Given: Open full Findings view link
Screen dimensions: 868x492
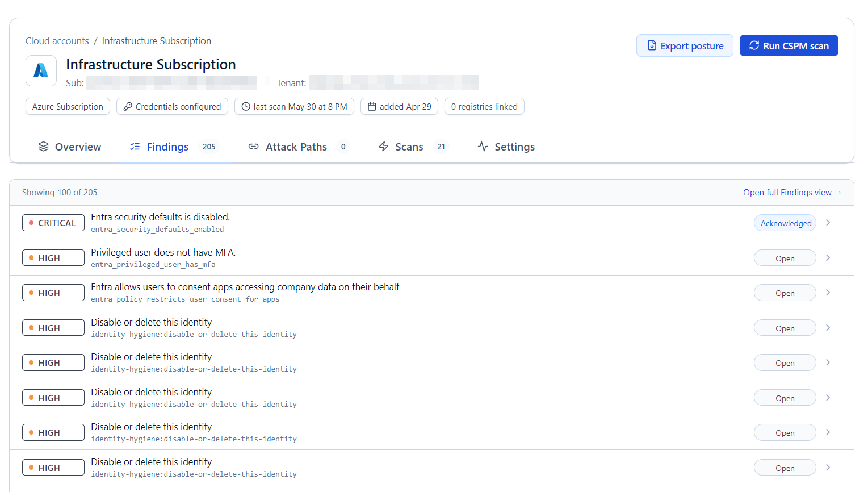Looking at the screenshot, I should (x=792, y=193).
